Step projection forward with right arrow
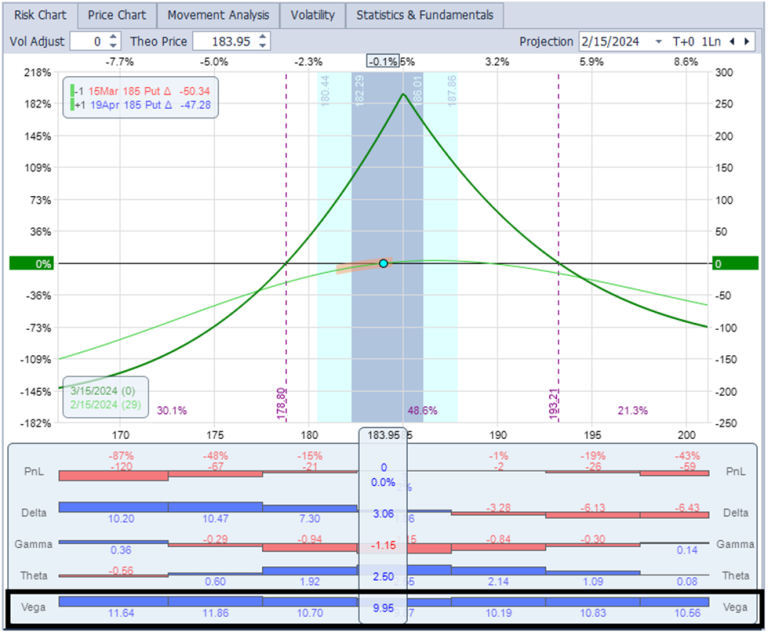768x635 pixels. point(747,42)
